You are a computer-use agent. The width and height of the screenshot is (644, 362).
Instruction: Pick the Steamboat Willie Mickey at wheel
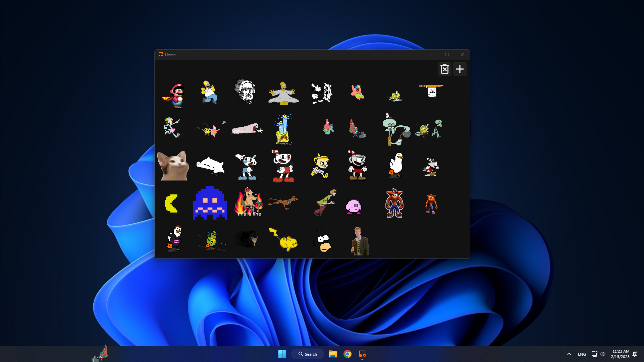pyautogui.click(x=321, y=93)
